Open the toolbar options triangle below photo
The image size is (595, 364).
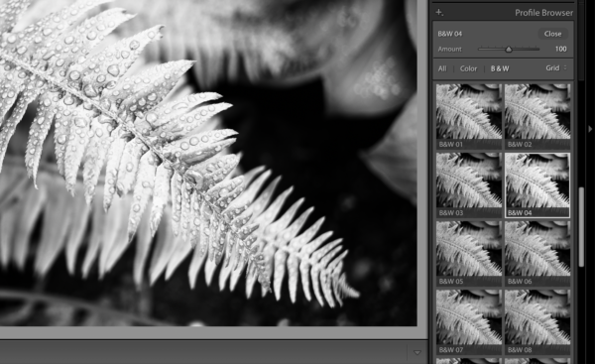(417, 353)
